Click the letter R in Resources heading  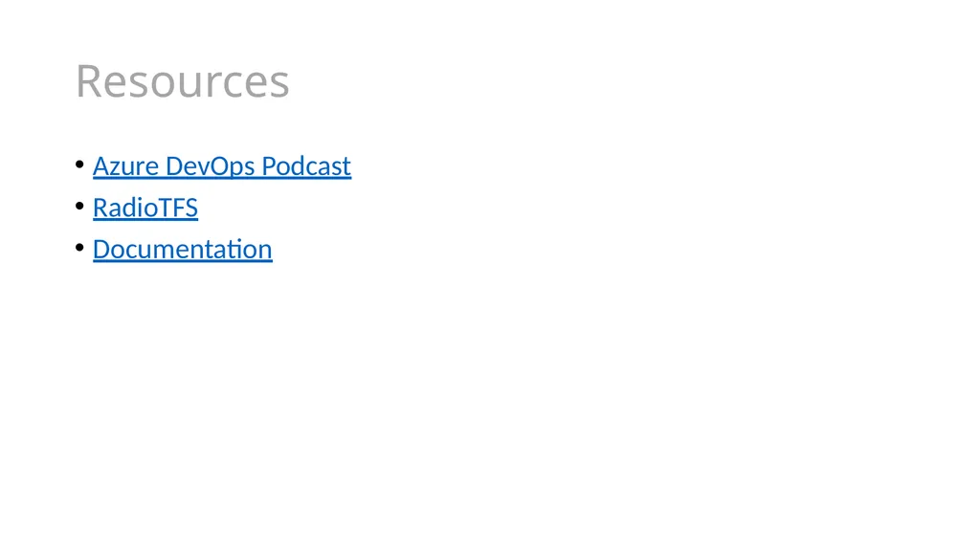[87, 81]
